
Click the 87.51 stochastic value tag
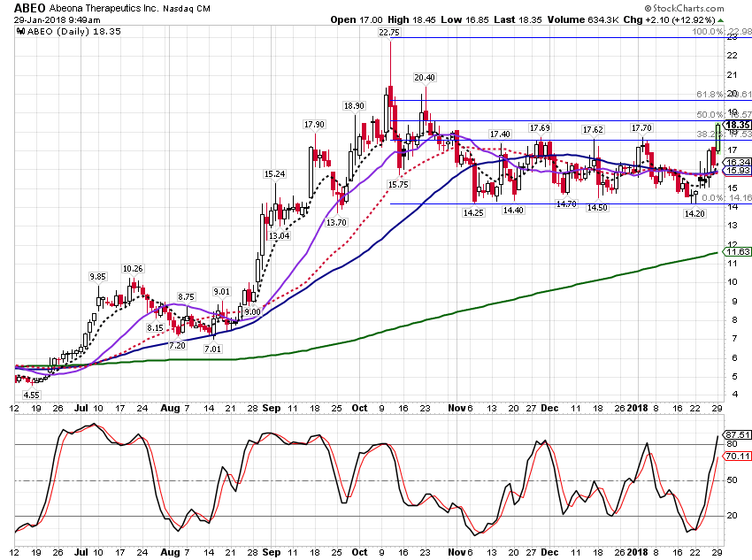coord(738,434)
